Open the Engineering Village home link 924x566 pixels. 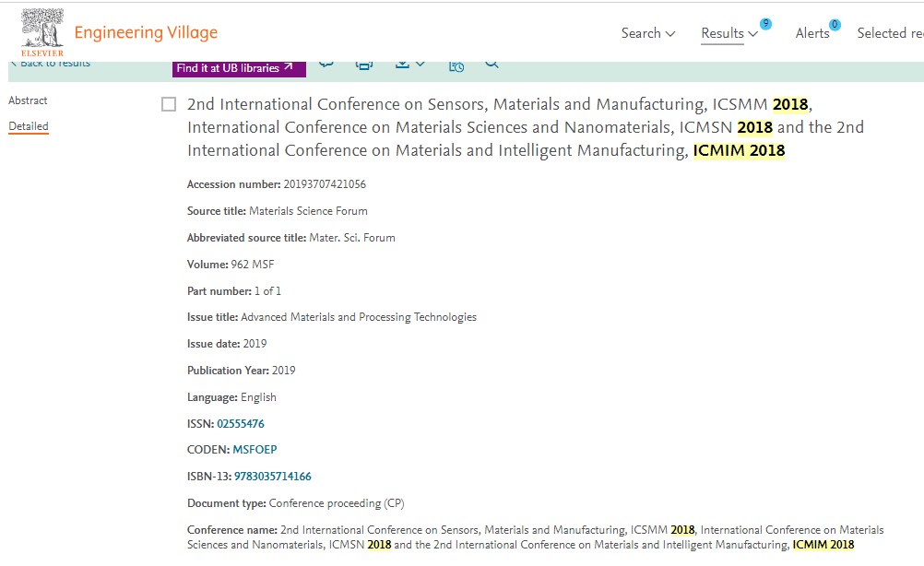[146, 32]
